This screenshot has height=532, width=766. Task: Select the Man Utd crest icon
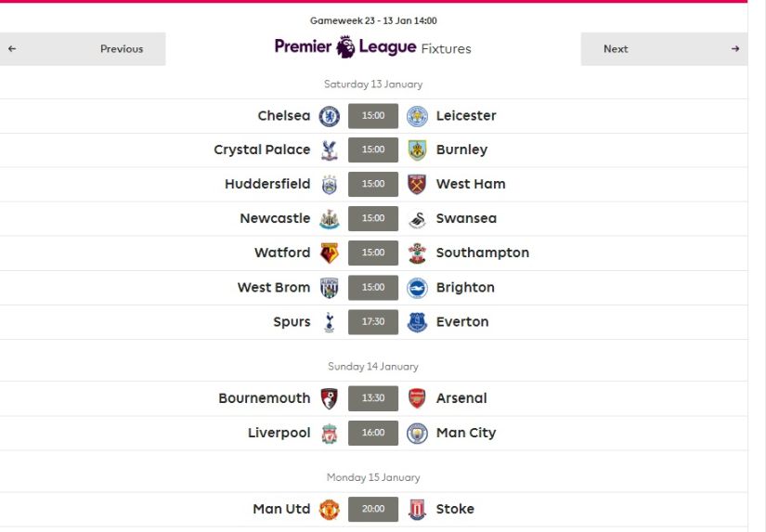(x=330, y=509)
